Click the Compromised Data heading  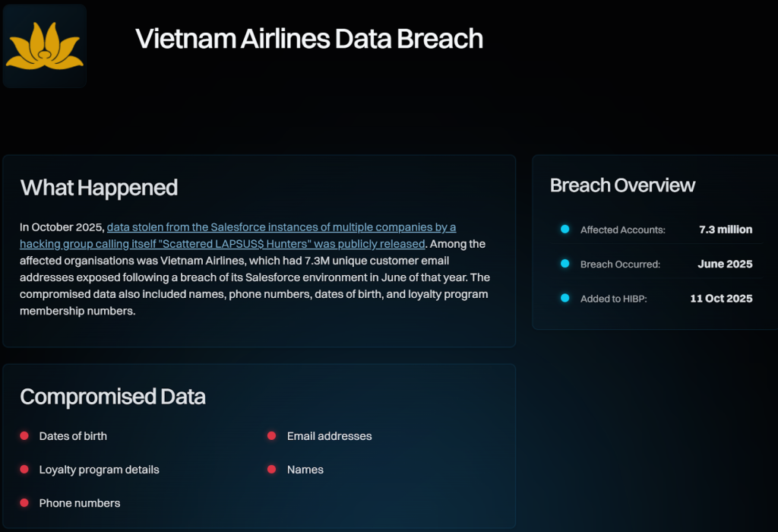pyautogui.click(x=112, y=397)
